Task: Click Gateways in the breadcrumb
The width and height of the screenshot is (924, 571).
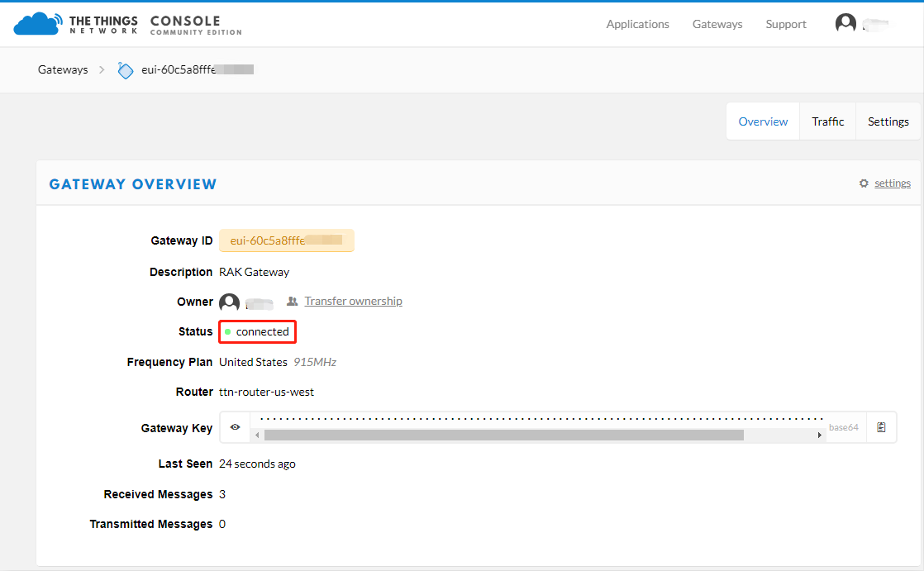Action: click(x=63, y=69)
